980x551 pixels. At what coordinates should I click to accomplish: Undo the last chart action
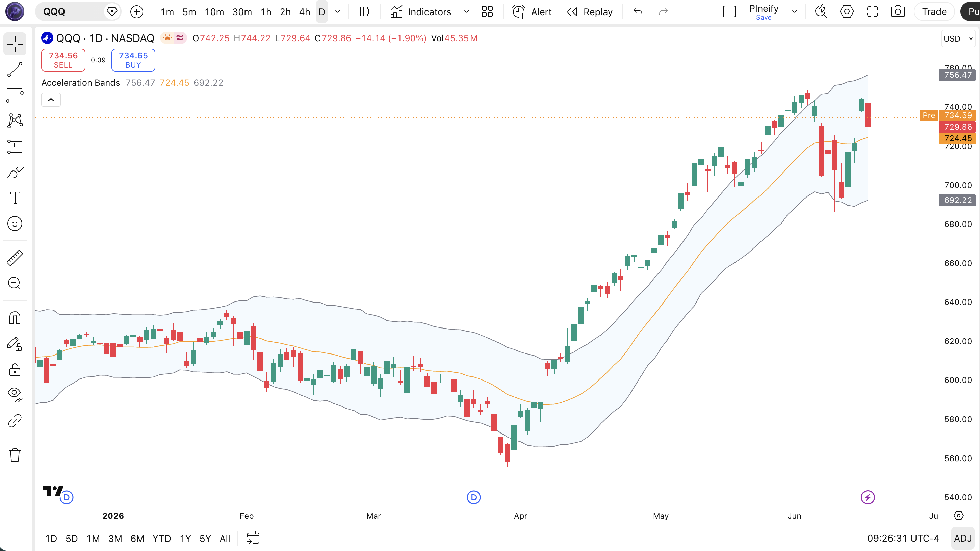pos(638,12)
